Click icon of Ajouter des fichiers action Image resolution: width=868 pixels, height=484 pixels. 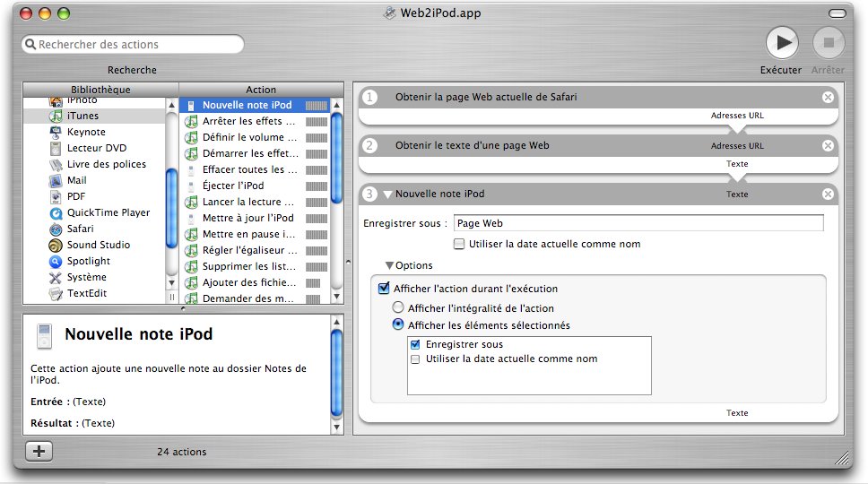[191, 282]
